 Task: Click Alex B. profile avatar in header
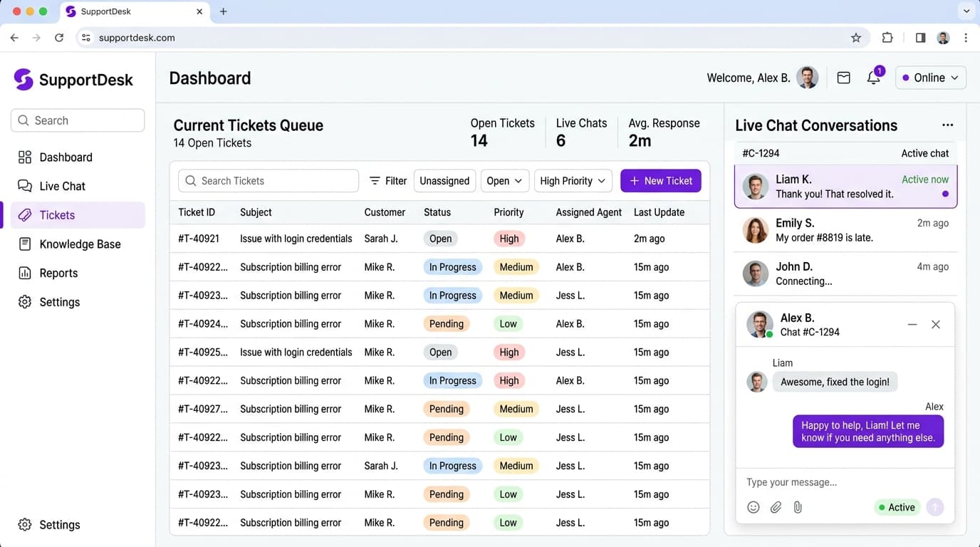point(807,78)
